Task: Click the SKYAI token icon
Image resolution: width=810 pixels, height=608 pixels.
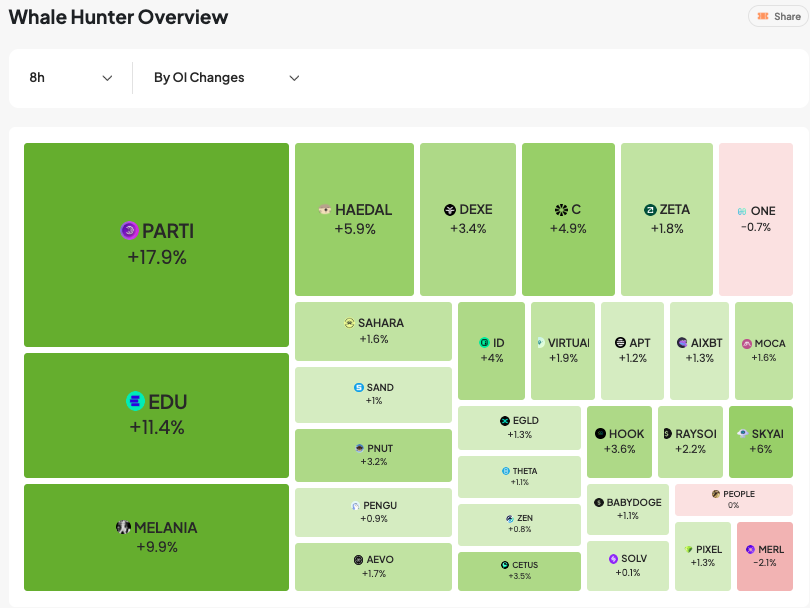Action: pos(742,433)
